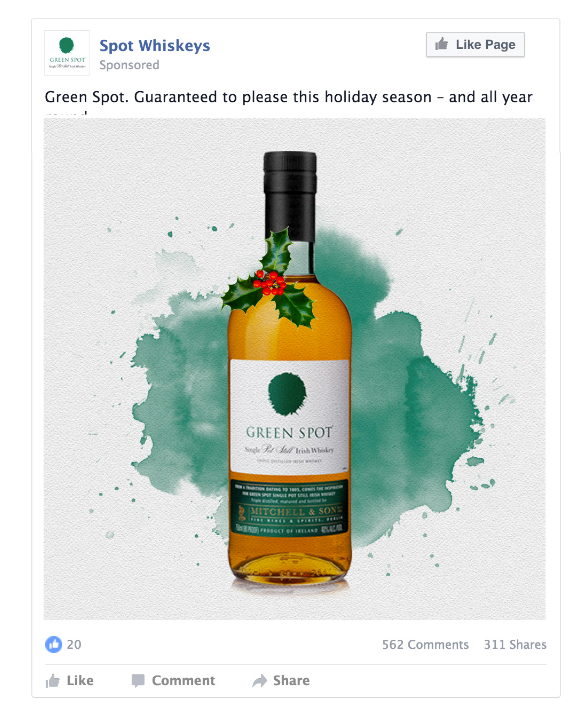Click the Comment speech bubble icon
This screenshot has height=713, width=586.
(x=138, y=681)
